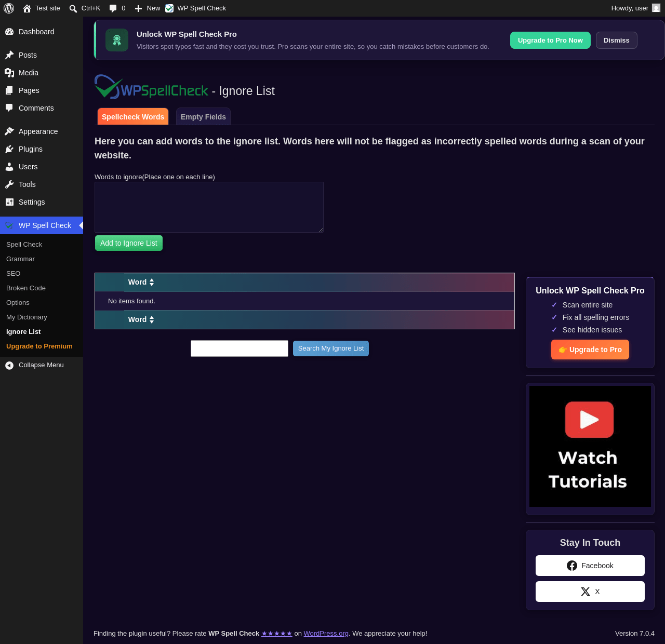Click the Settings sliders icon
665x644 pixels.
(x=9, y=202)
